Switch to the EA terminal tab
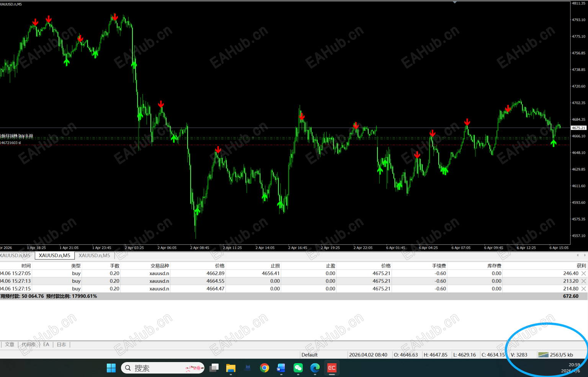The image size is (588, 377). [x=46, y=344]
